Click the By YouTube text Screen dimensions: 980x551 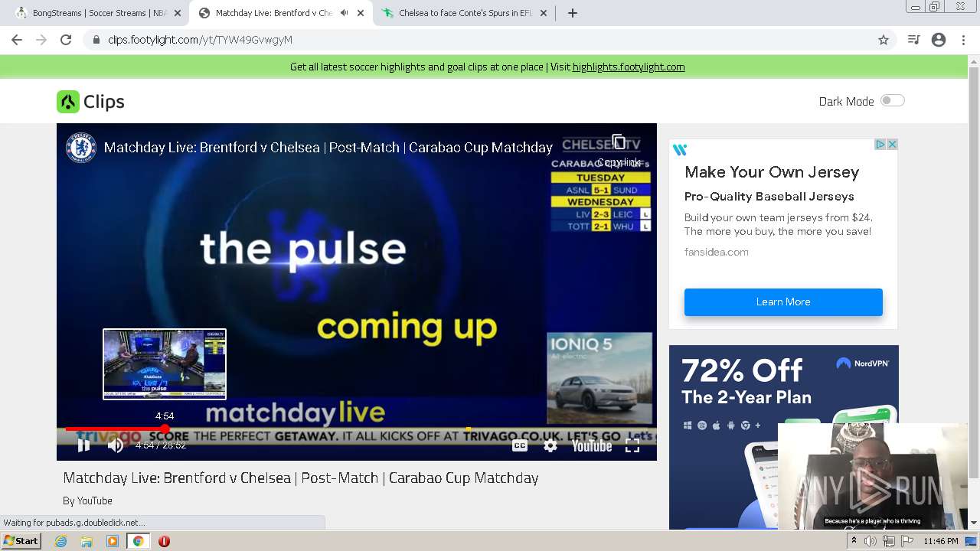87,500
